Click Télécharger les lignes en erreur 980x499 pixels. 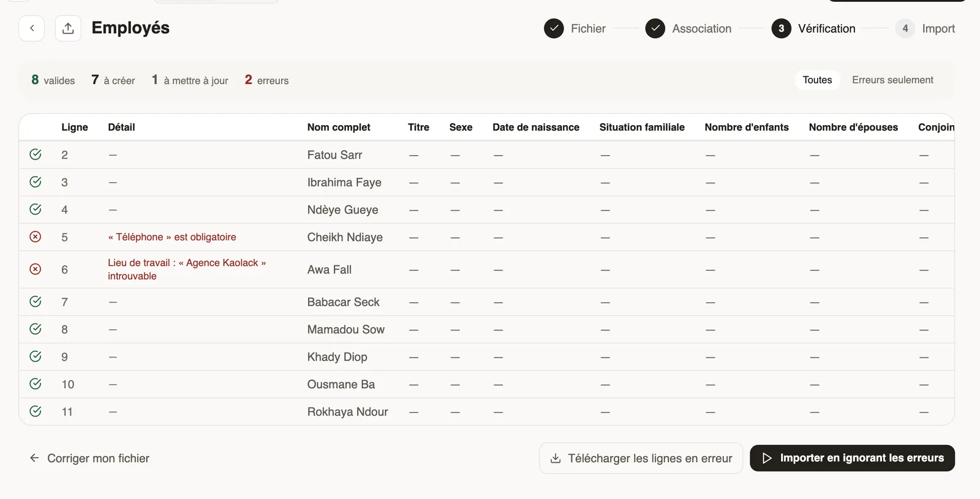[641, 459]
